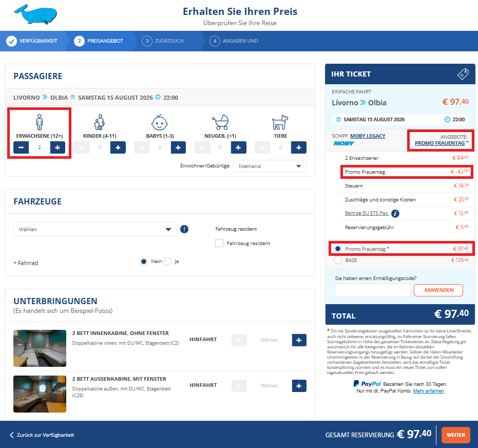Select Ja for Fahrrad option

167,262
